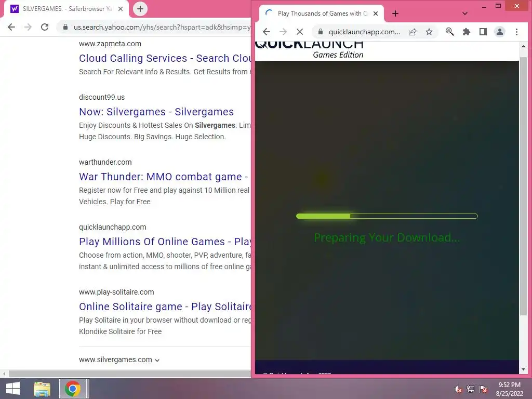
Task: Open the zoom magnifier icon in toolbar
Action: pyautogui.click(x=449, y=32)
